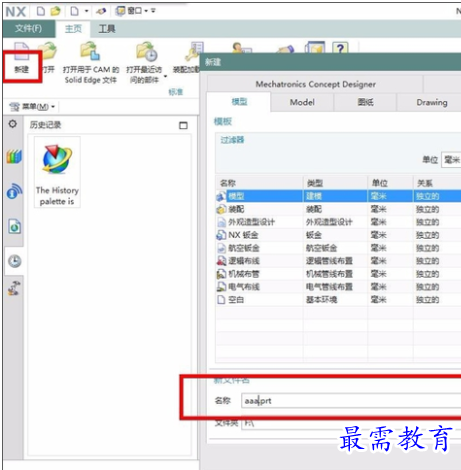
Task: Click the 机械管线布置 type cell
Action: (329, 274)
